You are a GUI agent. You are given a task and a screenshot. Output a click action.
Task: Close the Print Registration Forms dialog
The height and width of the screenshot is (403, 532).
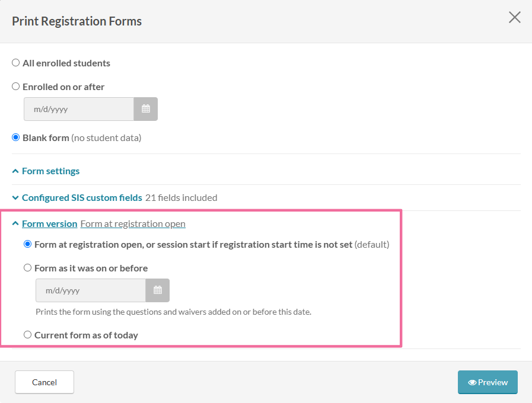514,17
